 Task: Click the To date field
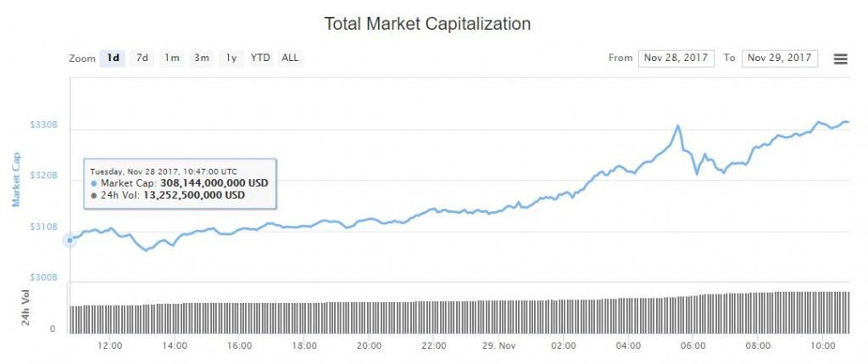click(x=779, y=58)
